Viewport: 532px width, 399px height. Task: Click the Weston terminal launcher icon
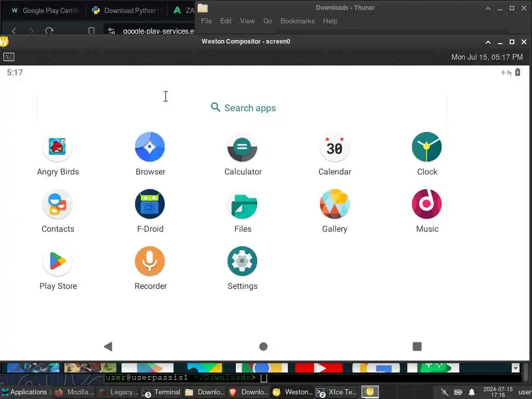(x=8, y=57)
